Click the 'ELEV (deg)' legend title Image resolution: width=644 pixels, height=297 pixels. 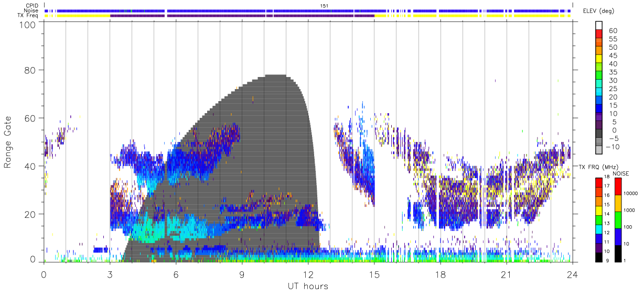pyautogui.click(x=598, y=10)
